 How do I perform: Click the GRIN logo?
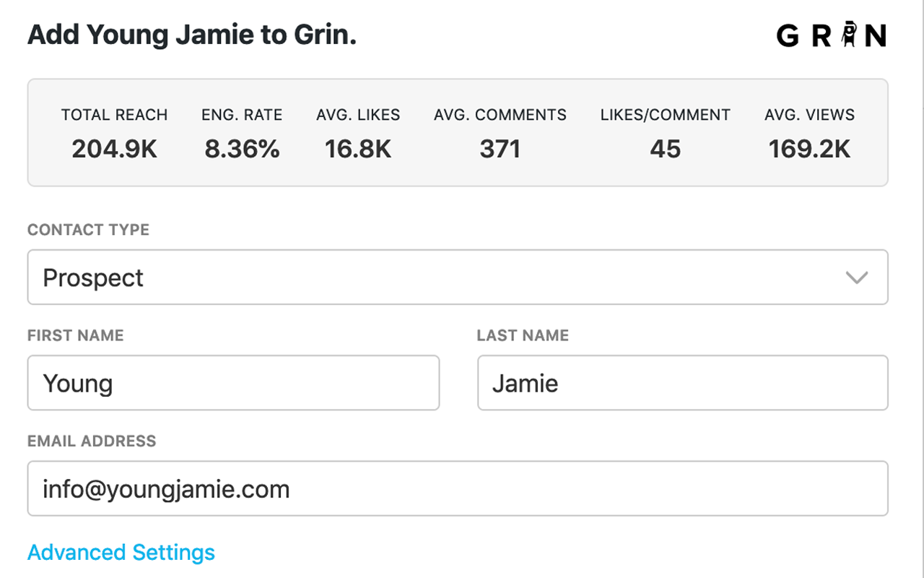832,35
